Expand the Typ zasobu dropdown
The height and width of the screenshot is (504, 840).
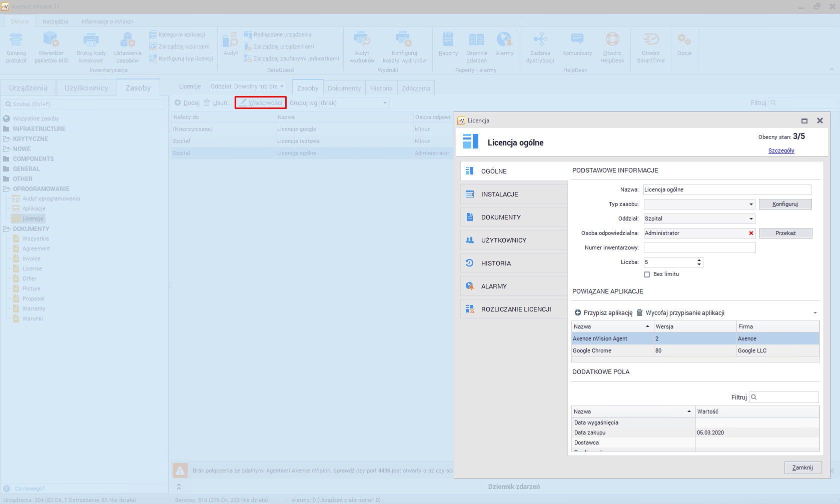click(751, 204)
